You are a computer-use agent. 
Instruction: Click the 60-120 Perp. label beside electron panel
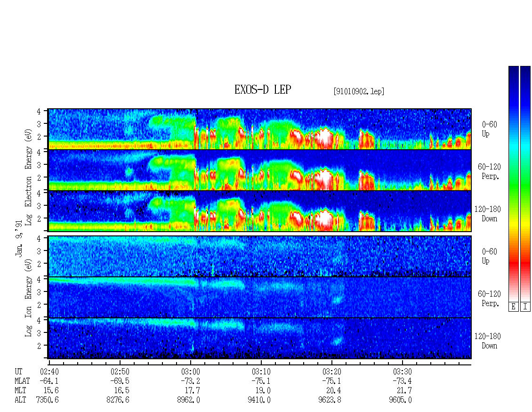(489, 171)
